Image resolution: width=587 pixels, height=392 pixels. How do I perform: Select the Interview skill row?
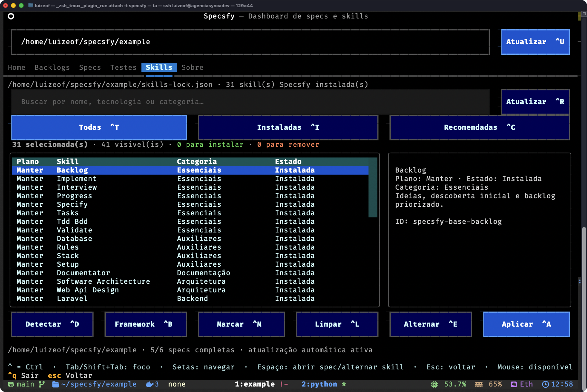(x=190, y=187)
